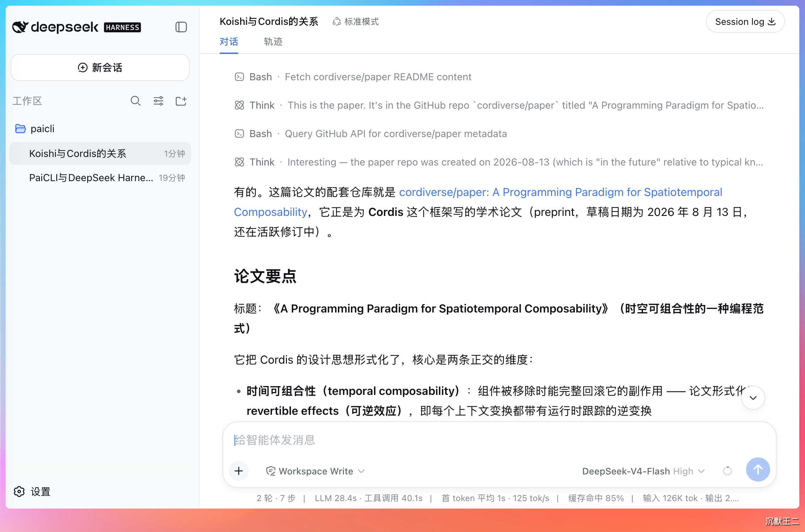Click the 标准模式 mode label

pyautogui.click(x=362, y=22)
